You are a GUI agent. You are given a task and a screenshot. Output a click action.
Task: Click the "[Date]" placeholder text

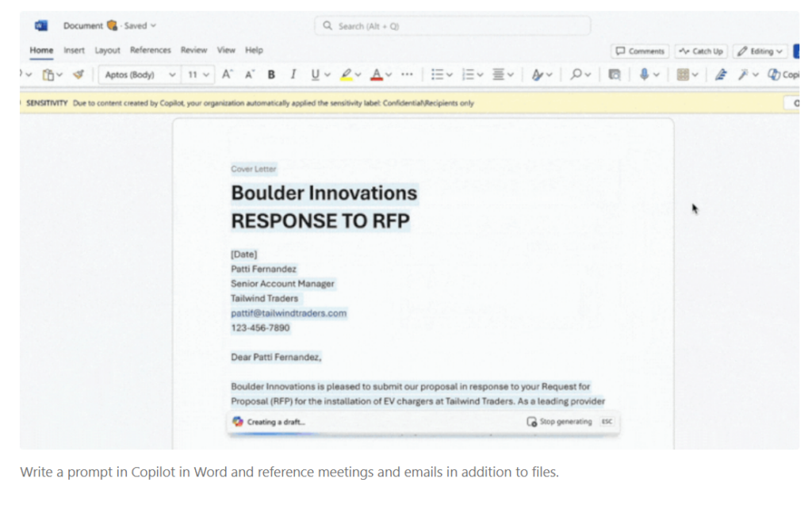244,254
